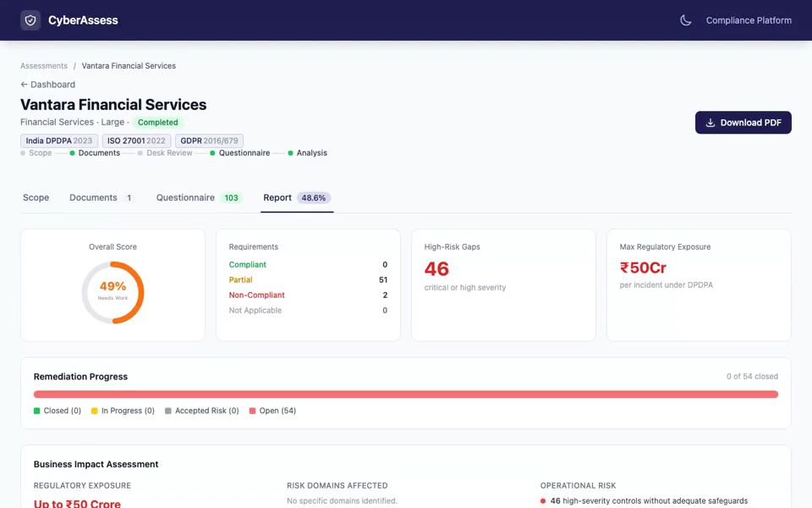Click the Desk Review workflow step
The width and height of the screenshot is (812, 508).
click(x=165, y=153)
